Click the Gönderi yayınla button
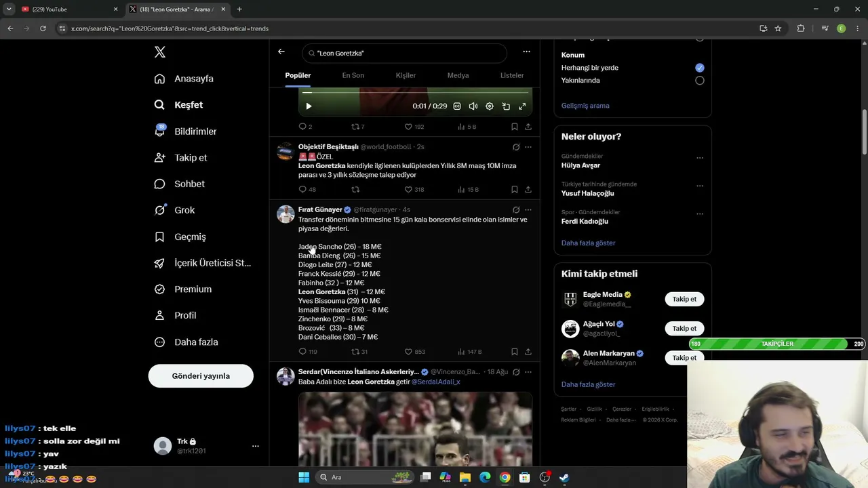Screen dimensions: 868x488 coord(201,376)
